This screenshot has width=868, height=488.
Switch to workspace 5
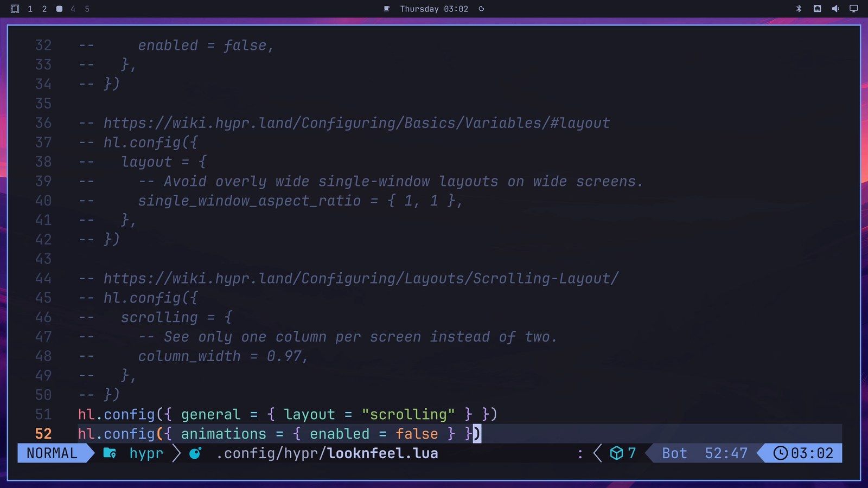point(87,9)
